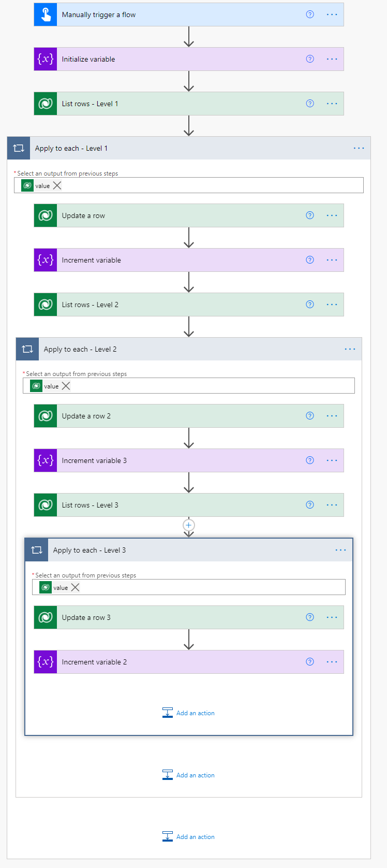Image resolution: width=387 pixels, height=868 pixels.
Task: Remove value token in Apply to each - Level 2
Action: click(x=66, y=386)
